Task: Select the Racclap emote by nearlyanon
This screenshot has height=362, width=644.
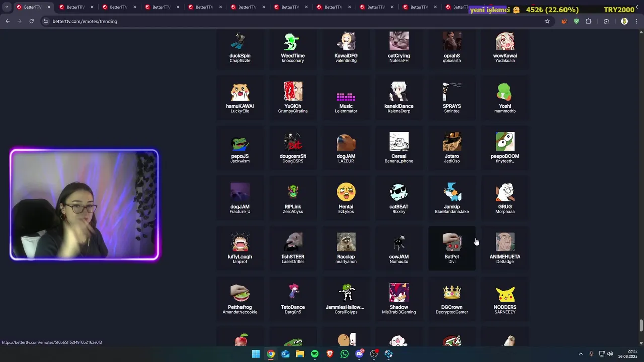Action: [346, 249]
